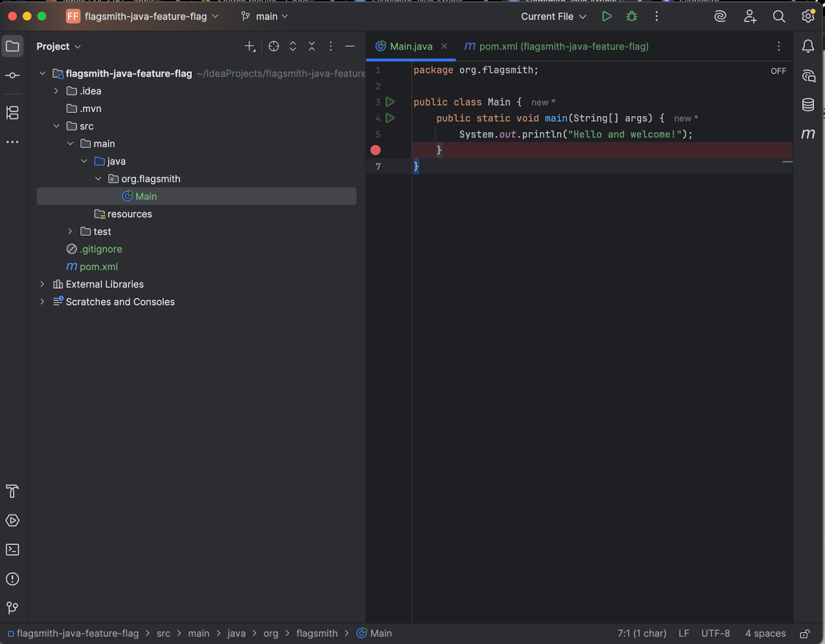825x644 pixels.
Task: Collapse the src folder chevron
Action: pyautogui.click(x=56, y=126)
